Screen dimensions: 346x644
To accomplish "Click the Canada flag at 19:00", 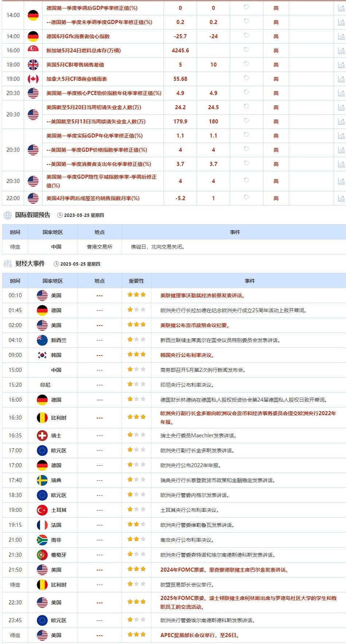I will click(x=33, y=79).
